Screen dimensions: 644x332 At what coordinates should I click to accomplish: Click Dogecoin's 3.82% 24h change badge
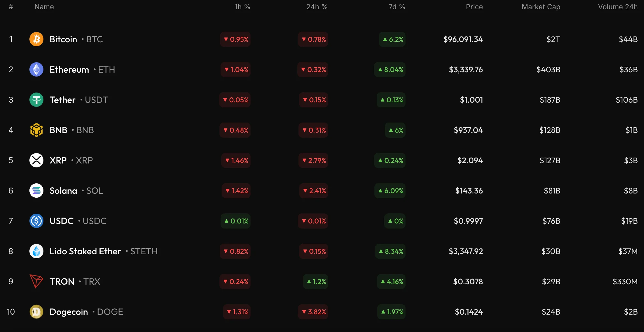[314, 312]
